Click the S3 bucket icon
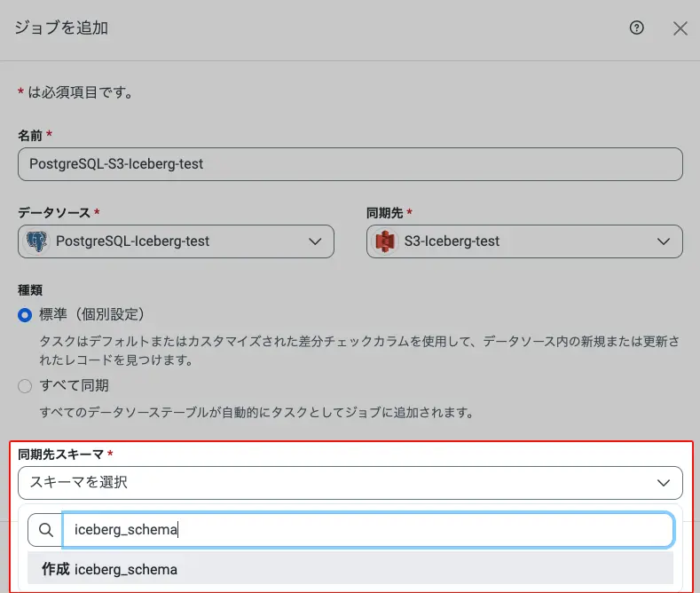Screen dimensions: 700x593 point(385,241)
